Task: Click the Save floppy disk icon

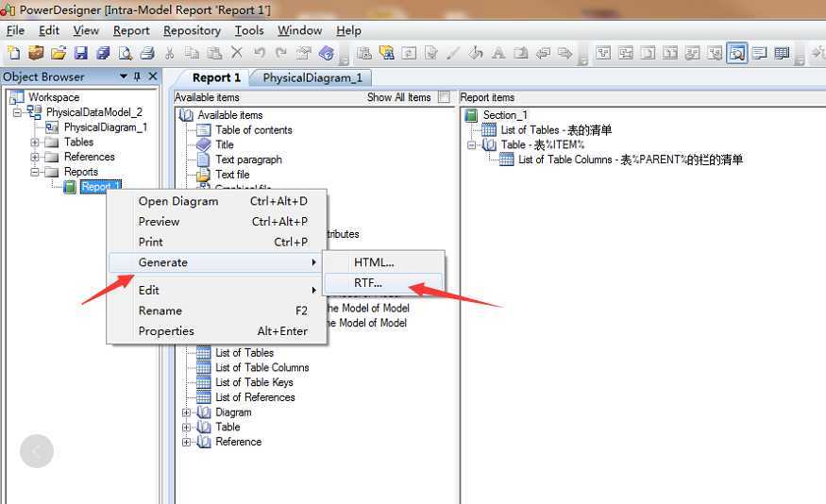Action: tap(80, 53)
